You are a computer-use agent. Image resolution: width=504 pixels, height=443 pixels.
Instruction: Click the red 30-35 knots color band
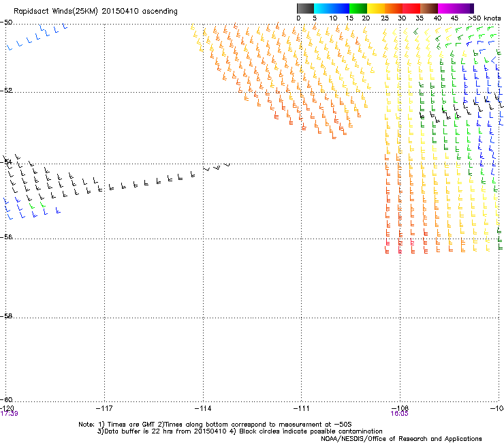(x=411, y=8)
